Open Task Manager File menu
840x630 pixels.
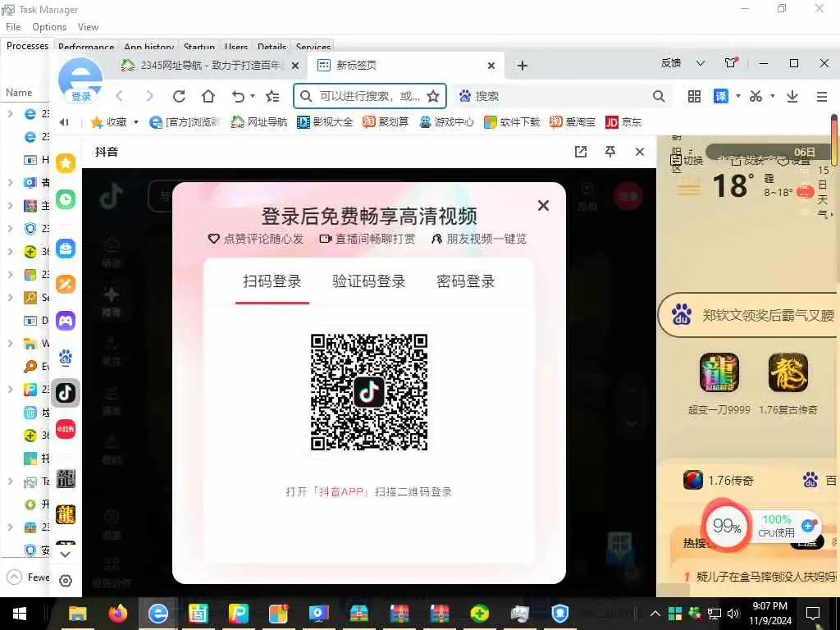13,27
